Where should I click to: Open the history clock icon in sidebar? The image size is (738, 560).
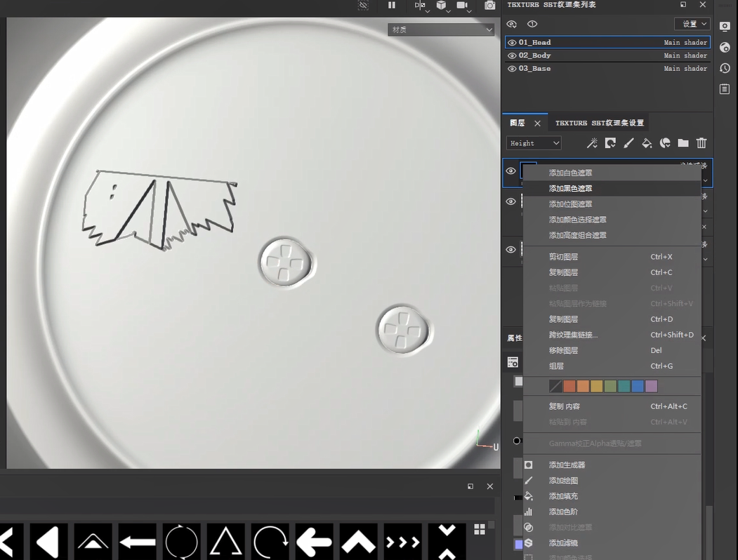point(725,68)
